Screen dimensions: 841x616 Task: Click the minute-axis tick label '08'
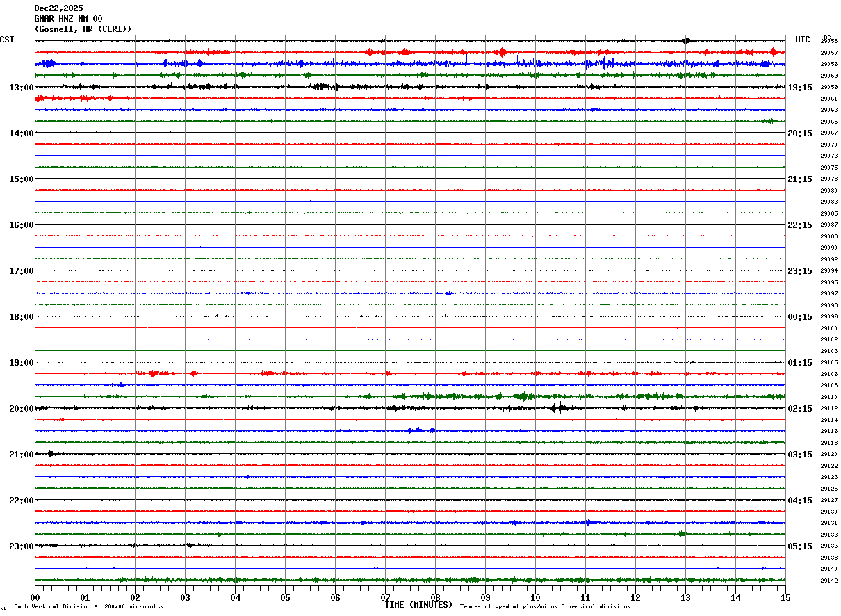coord(435,598)
